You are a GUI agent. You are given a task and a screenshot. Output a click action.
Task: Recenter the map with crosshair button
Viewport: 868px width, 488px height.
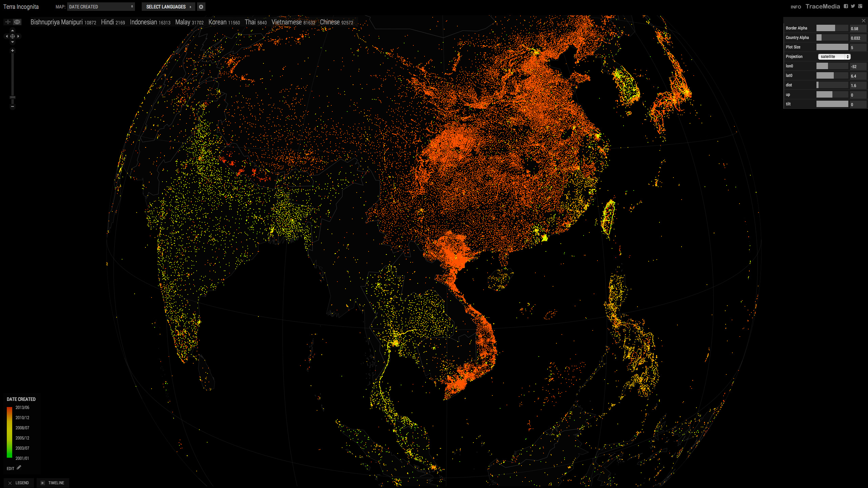tap(13, 36)
